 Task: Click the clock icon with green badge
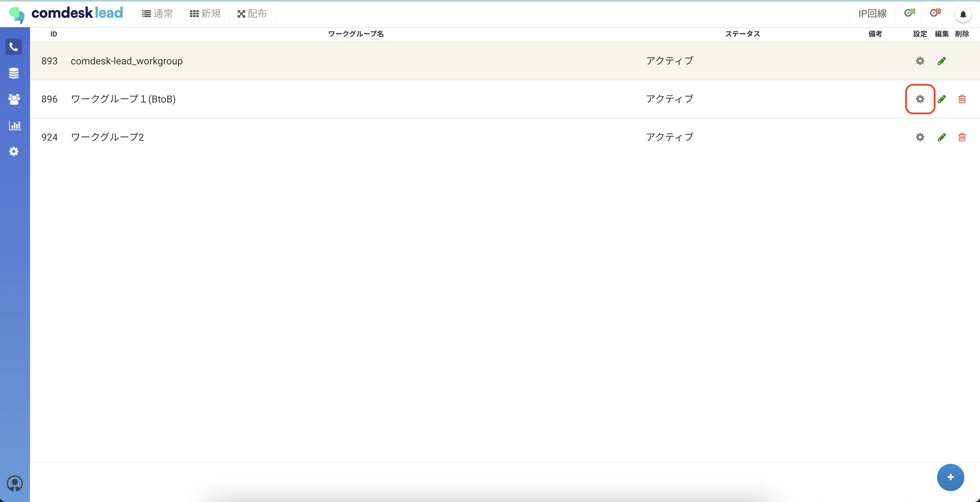pyautogui.click(x=909, y=13)
